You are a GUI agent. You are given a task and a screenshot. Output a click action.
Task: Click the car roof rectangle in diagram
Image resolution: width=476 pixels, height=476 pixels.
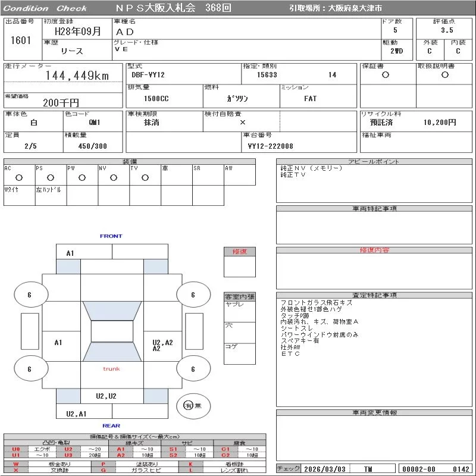(x=112, y=331)
